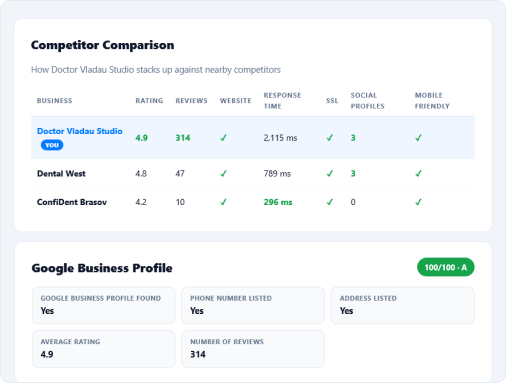
Task: Click the Average Rating card
Action: [103, 349]
